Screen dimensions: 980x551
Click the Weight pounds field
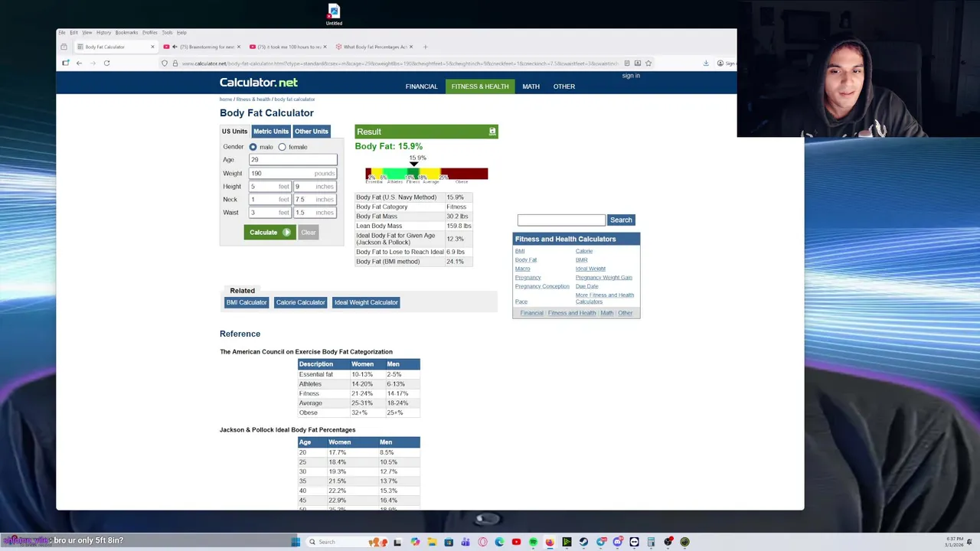point(292,174)
